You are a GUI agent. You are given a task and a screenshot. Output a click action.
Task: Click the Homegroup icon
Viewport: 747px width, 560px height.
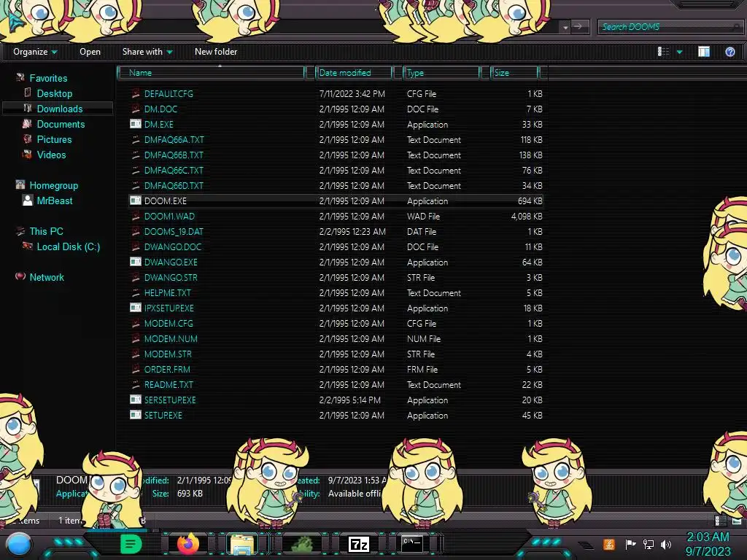tap(20, 184)
